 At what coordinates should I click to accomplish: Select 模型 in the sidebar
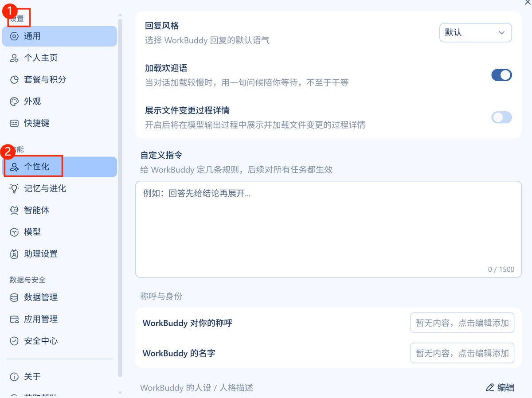(x=59, y=232)
